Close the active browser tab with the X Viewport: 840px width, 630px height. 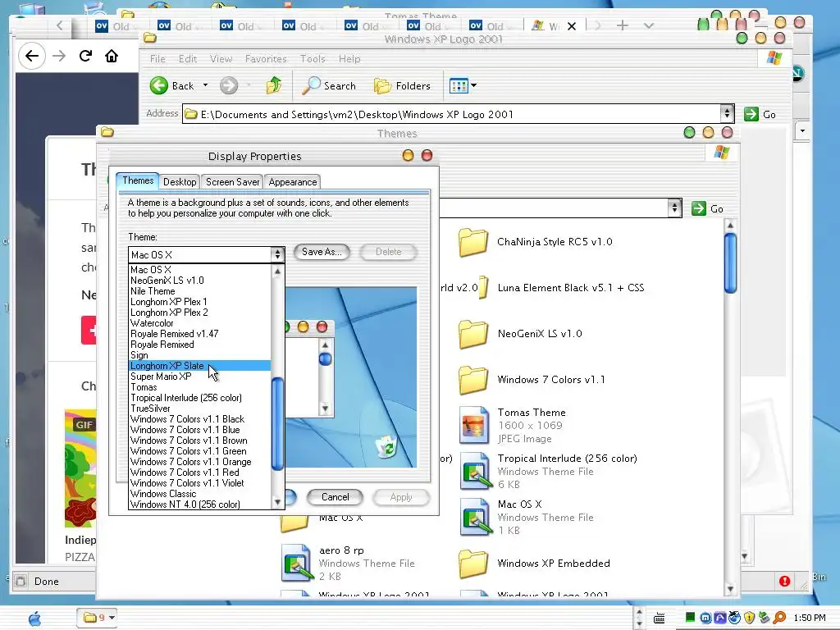pyautogui.click(x=572, y=26)
